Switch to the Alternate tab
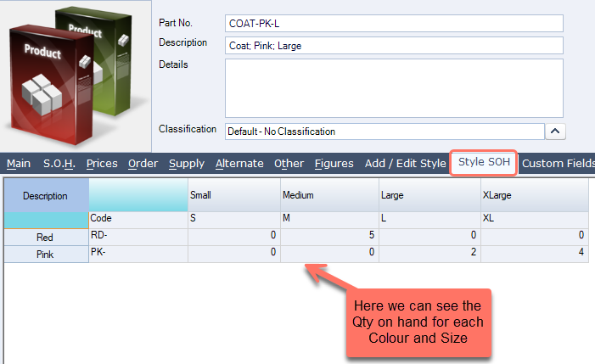Viewport: 595px width, 364px height. coord(239,164)
